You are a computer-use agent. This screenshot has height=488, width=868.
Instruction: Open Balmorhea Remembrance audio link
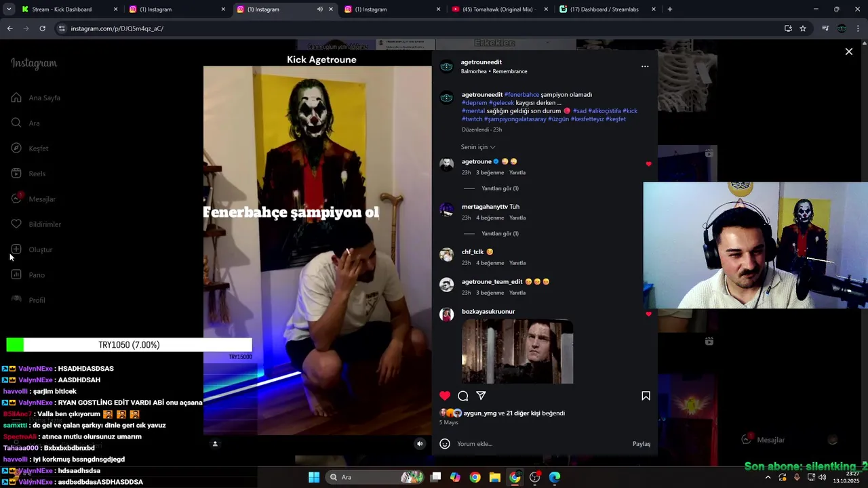[x=494, y=71]
